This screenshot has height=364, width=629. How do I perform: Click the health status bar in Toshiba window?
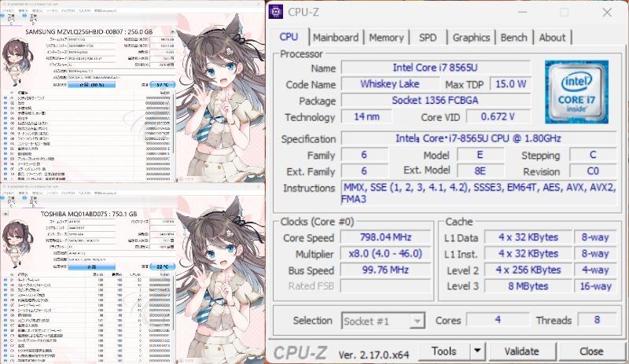click(91, 267)
